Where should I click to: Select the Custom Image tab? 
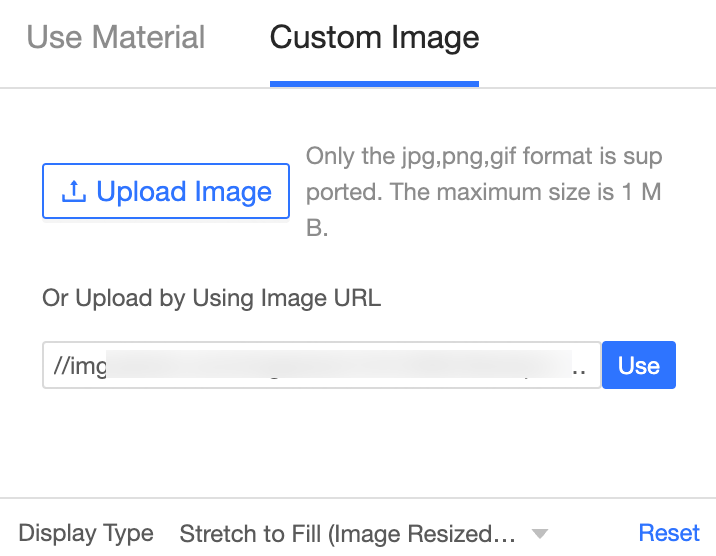pyautogui.click(x=374, y=38)
